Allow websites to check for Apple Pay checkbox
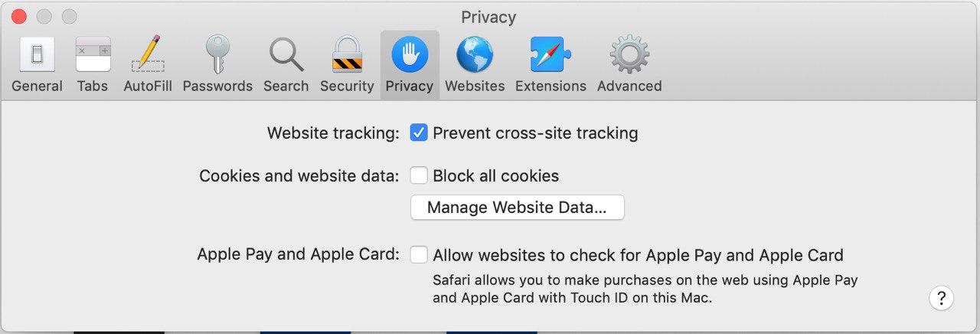 (419, 255)
